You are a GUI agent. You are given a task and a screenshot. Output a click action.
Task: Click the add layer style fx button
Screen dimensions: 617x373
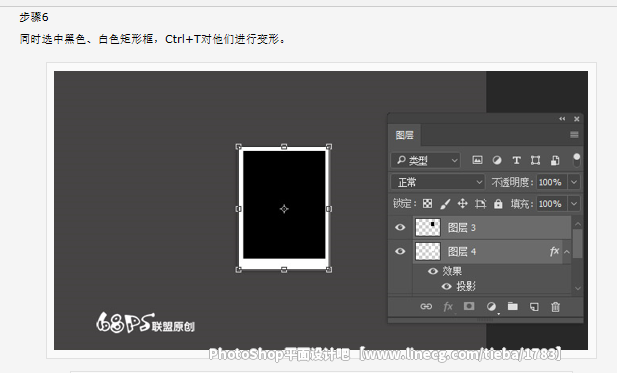448,307
